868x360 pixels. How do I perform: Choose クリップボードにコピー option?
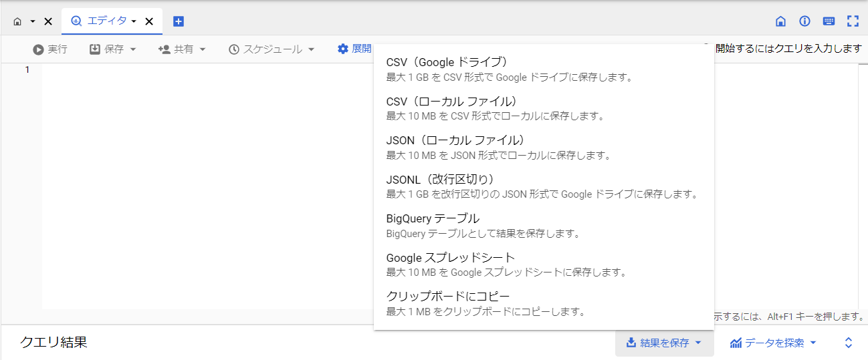point(543,303)
